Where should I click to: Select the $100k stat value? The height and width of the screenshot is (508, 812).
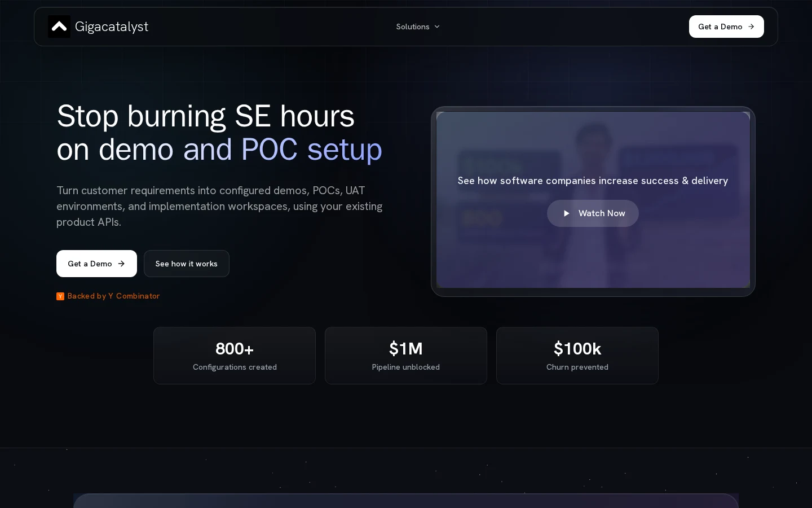pyautogui.click(x=577, y=349)
